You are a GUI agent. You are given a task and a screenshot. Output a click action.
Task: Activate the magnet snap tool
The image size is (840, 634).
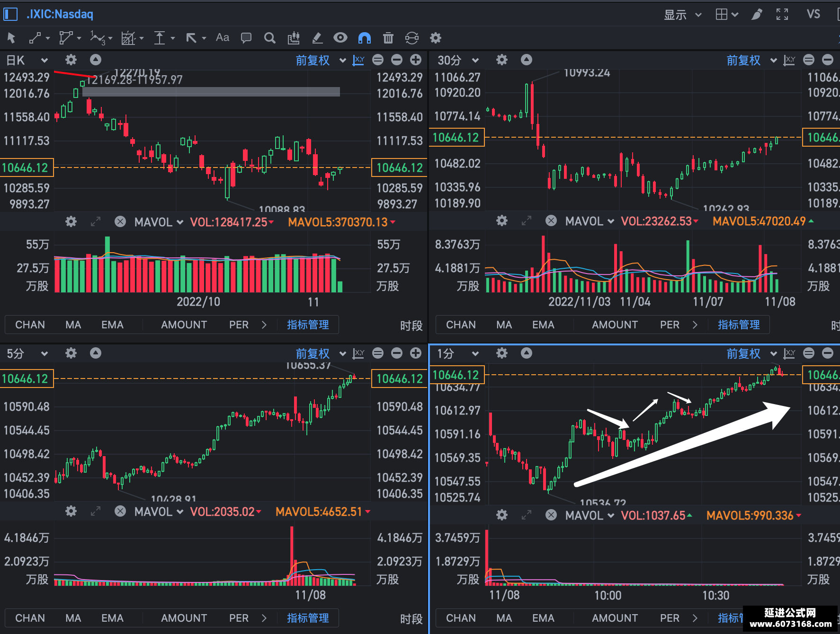coord(365,38)
